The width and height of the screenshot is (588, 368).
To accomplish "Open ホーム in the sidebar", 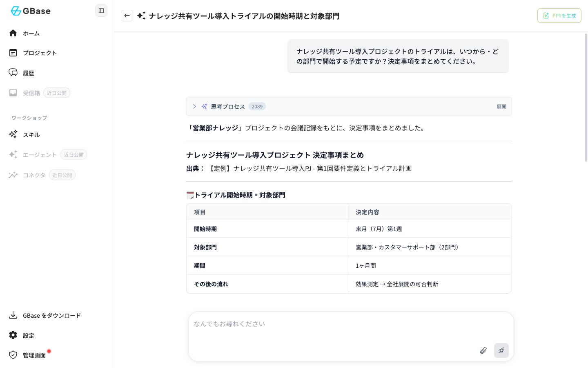I will (31, 33).
